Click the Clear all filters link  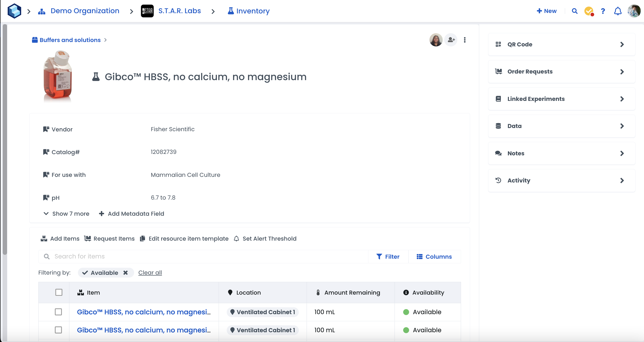pos(150,272)
